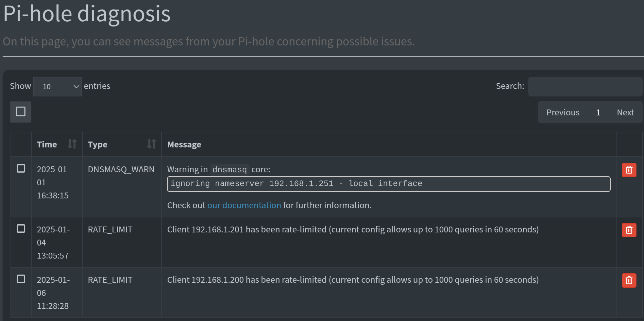Focus the Search input field
This screenshot has width=644, height=321.
[x=585, y=87]
